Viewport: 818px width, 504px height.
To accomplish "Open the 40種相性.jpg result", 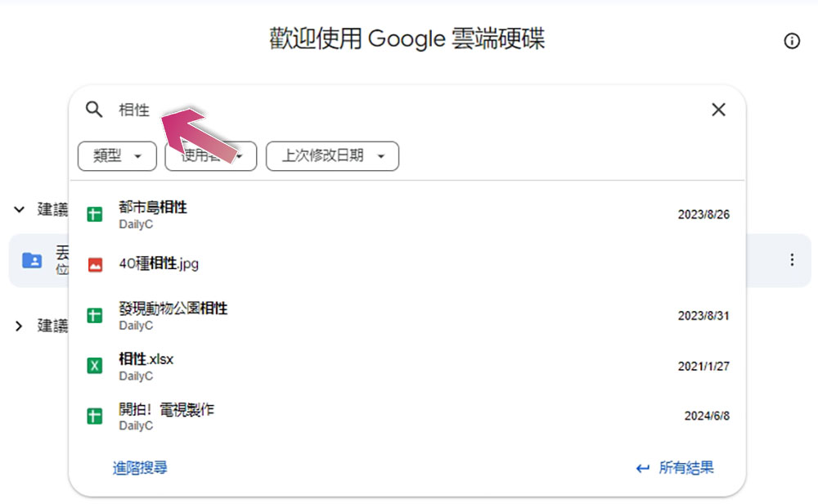I will click(407, 264).
